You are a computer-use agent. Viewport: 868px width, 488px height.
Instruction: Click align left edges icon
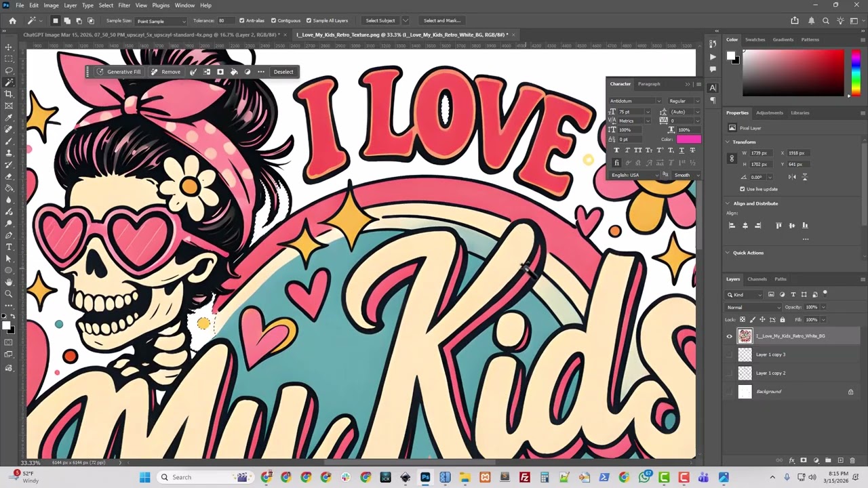[732, 226]
